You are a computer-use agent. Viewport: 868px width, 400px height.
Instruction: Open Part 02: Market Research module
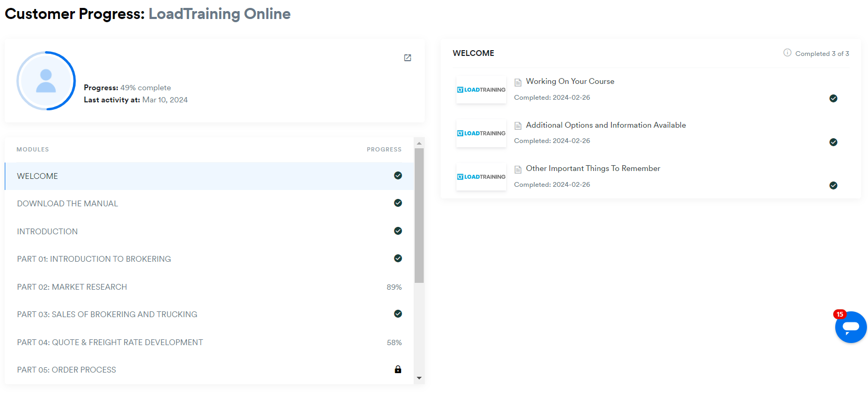pos(72,287)
